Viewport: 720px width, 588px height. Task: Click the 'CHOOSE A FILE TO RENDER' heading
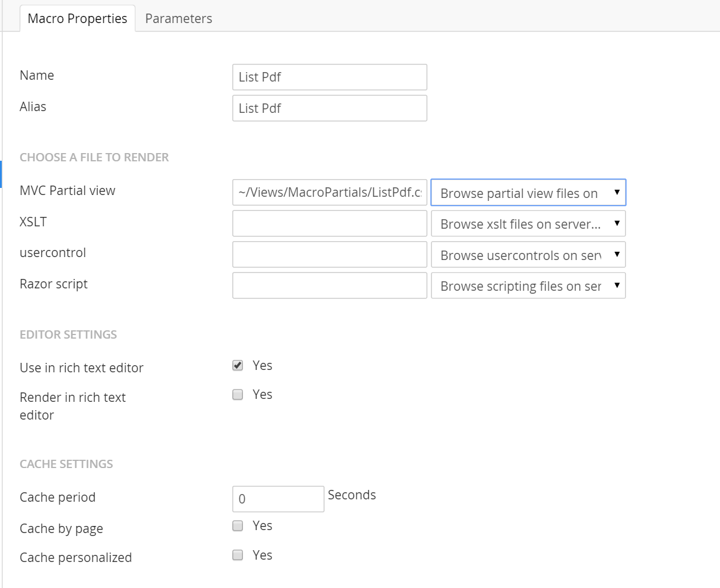[95, 157]
